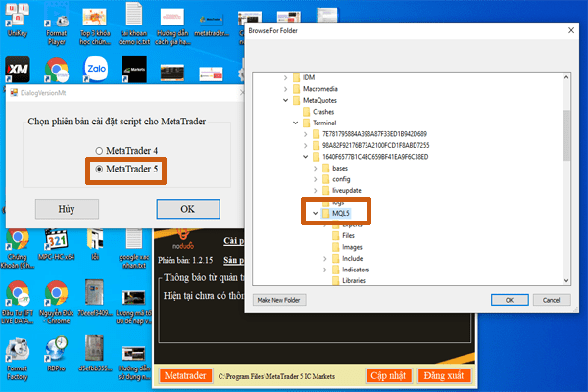Select the Crashes folder in tree
The image size is (588, 392).
coord(323,112)
